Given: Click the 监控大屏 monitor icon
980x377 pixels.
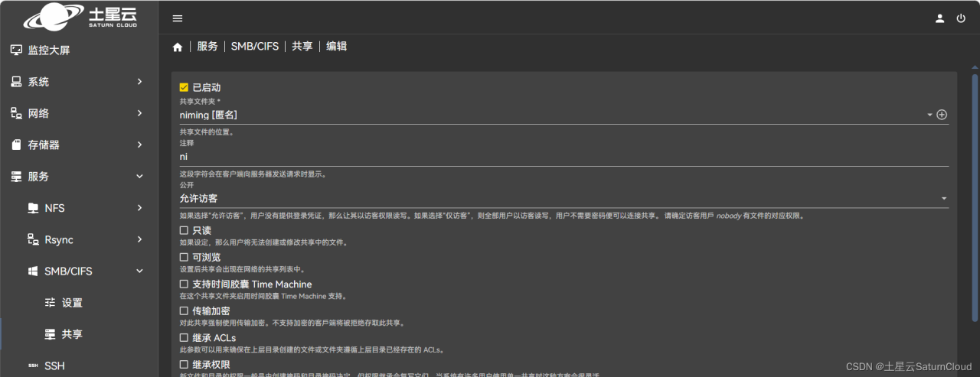Looking at the screenshot, I should (16, 50).
